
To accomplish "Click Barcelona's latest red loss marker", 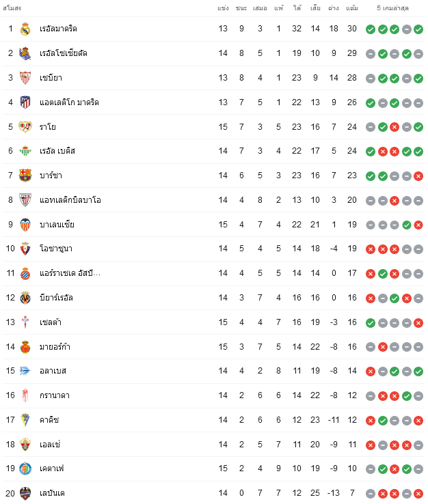I will (x=418, y=176).
